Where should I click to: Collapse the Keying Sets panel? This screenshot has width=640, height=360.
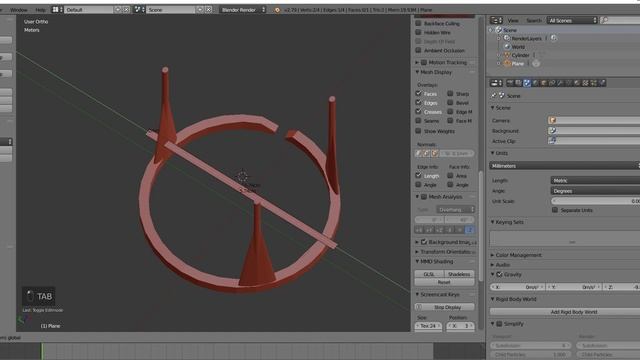point(509,222)
